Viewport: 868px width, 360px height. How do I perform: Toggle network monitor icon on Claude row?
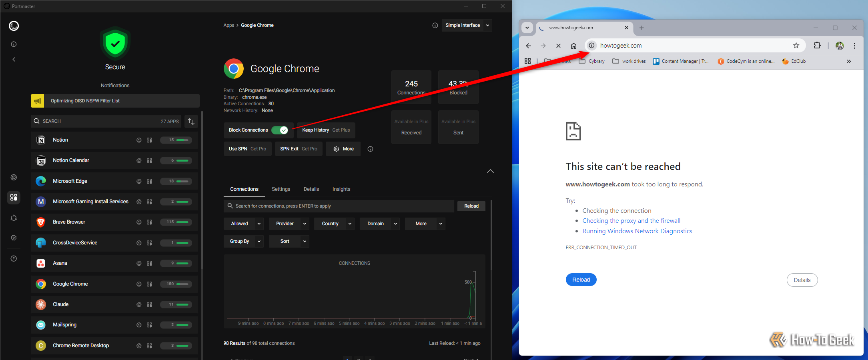tap(139, 304)
